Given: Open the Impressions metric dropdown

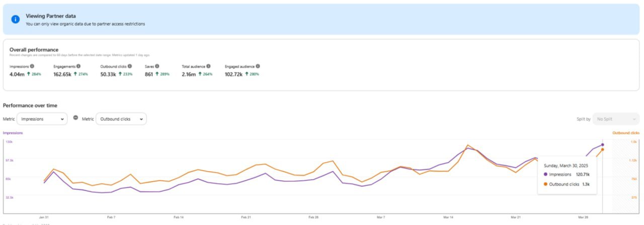Looking at the screenshot, I should pos(42,119).
